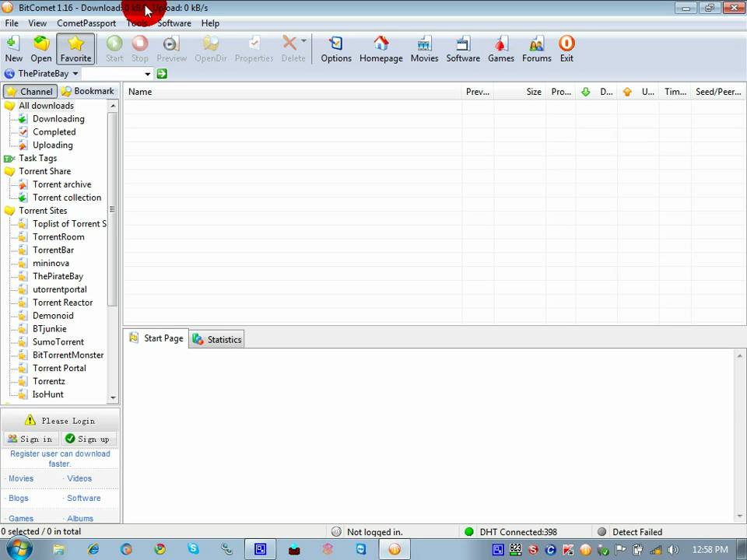Viewport: 747px width, 560px height.
Task: Click the OpenDir toolbar icon
Action: point(211,49)
